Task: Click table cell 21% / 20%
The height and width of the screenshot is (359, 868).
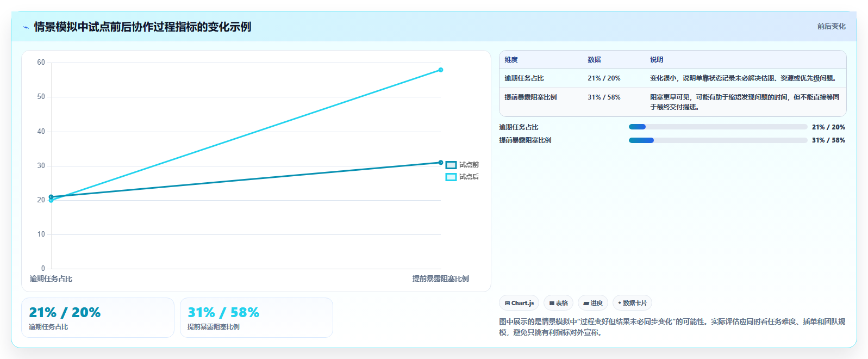Action: [604, 78]
